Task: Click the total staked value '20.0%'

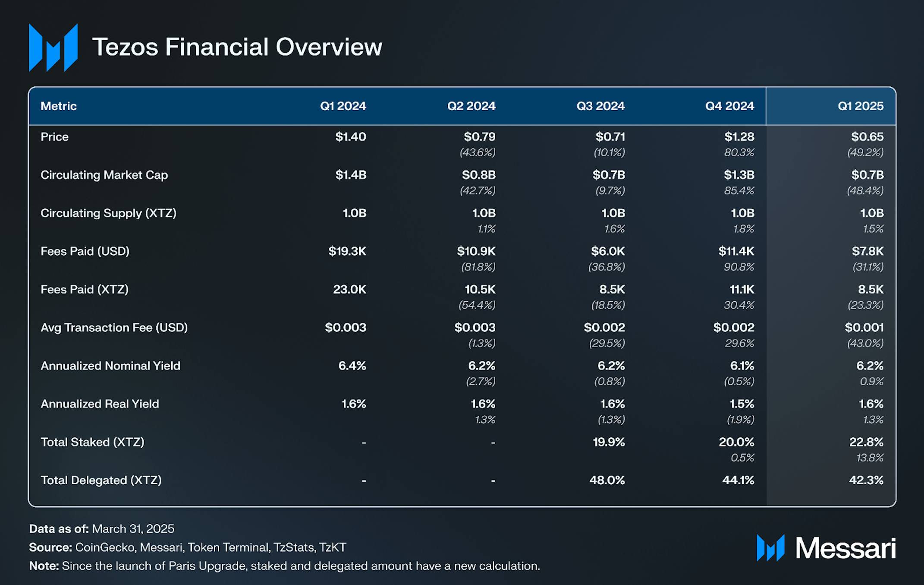Action: pos(736,442)
